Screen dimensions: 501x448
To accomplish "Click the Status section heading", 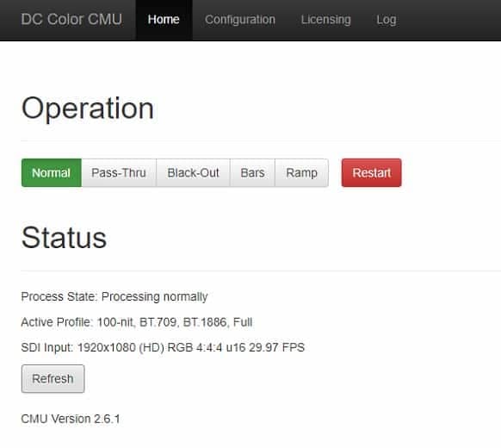I will [x=64, y=238].
